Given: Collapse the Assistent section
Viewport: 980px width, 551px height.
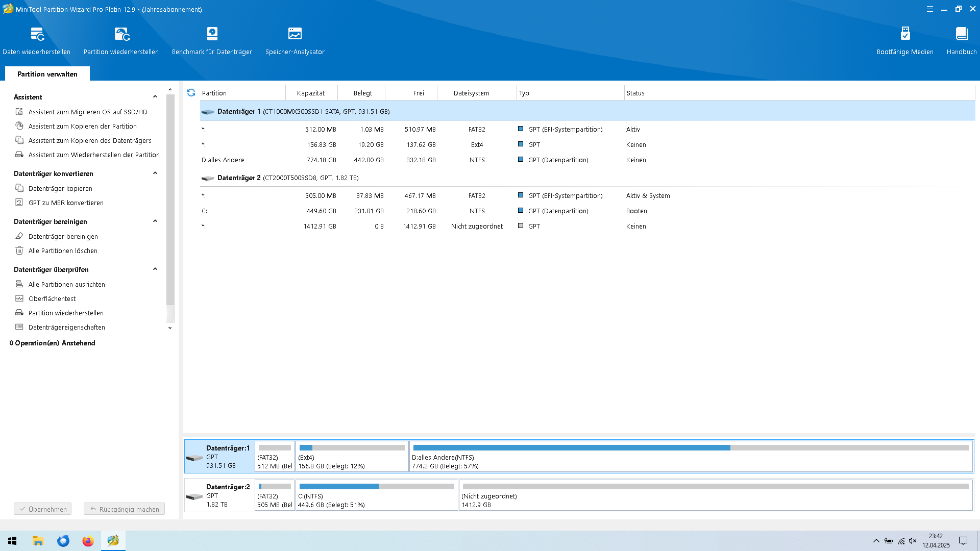Looking at the screenshot, I should click(156, 96).
